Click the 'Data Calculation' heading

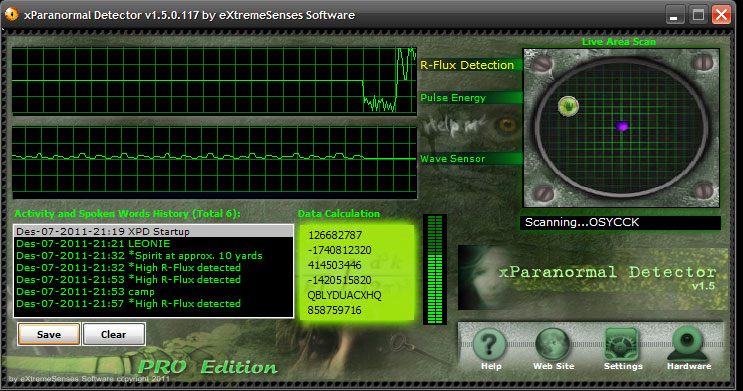pos(339,214)
